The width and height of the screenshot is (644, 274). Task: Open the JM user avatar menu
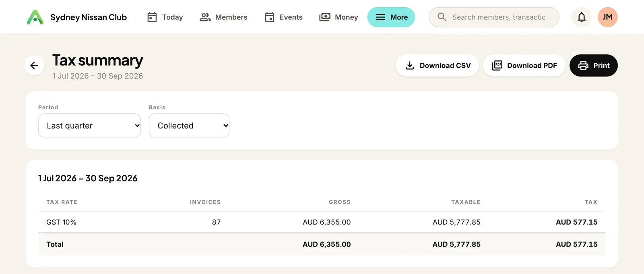coord(608,17)
